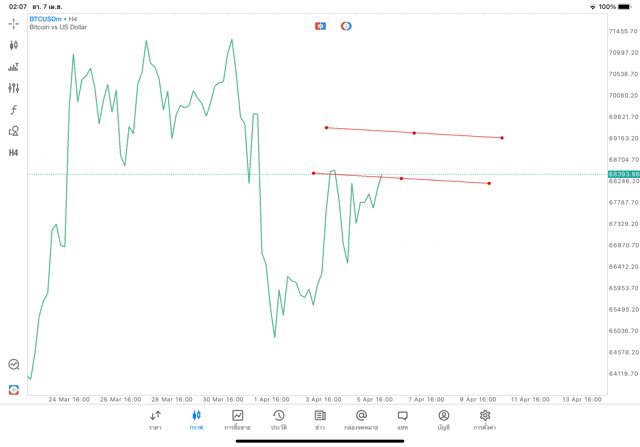Image resolution: width=640 pixels, height=447 pixels.
Task: Tap the chart search icon at bottom left
Action: pyautogui.click(x=14, y=365)
